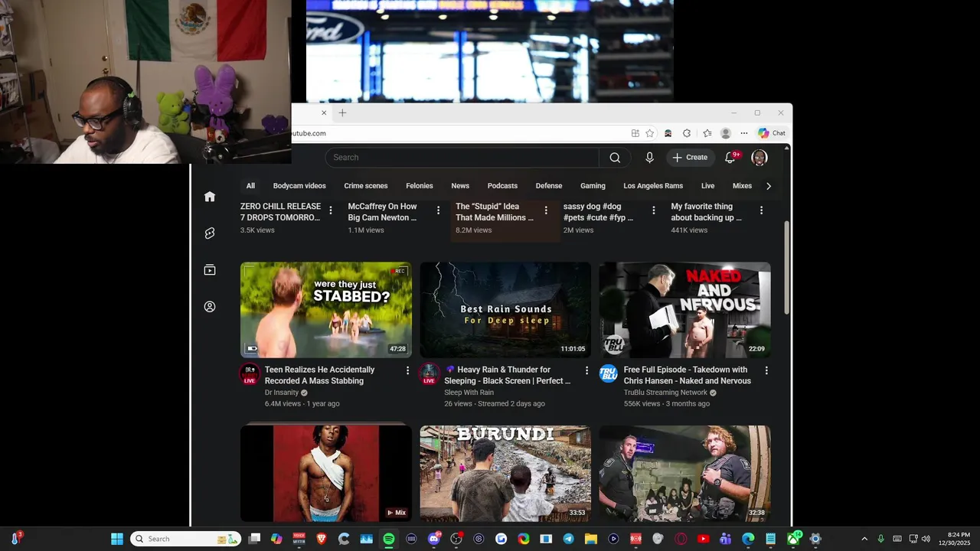Open browser extensions puzzle icon
The height and width of the screenshot is (551, 980).
(x=687, y=133)
